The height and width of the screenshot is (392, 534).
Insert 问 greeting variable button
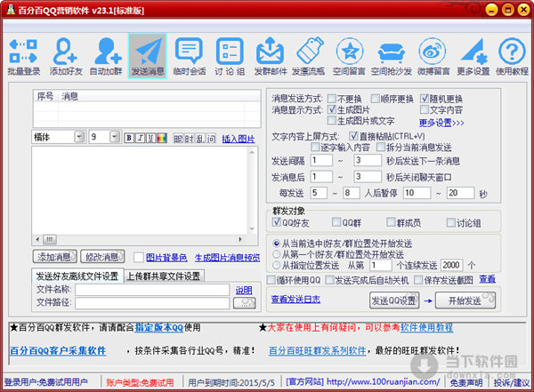coord(211,139)
